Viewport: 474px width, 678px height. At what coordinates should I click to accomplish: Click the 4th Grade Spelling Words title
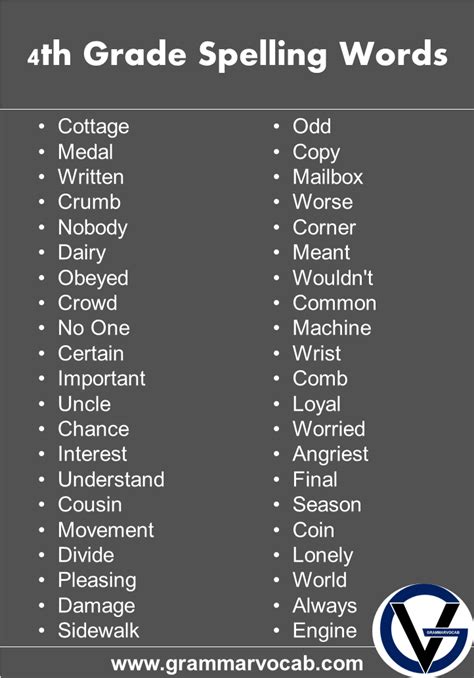click(x=237, y=54)
